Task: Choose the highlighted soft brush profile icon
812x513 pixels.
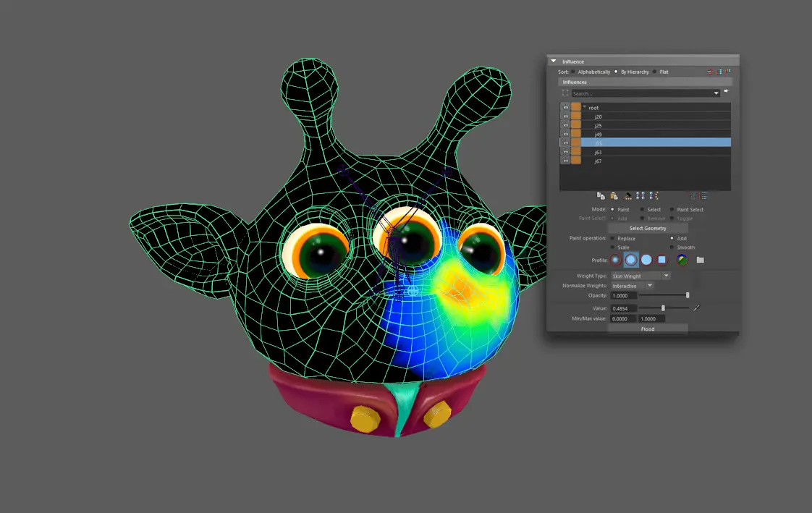Action: (x=631, y=260)
